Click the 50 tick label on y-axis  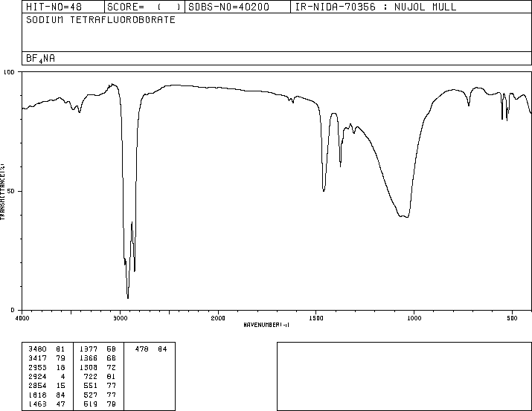point(10,191)
